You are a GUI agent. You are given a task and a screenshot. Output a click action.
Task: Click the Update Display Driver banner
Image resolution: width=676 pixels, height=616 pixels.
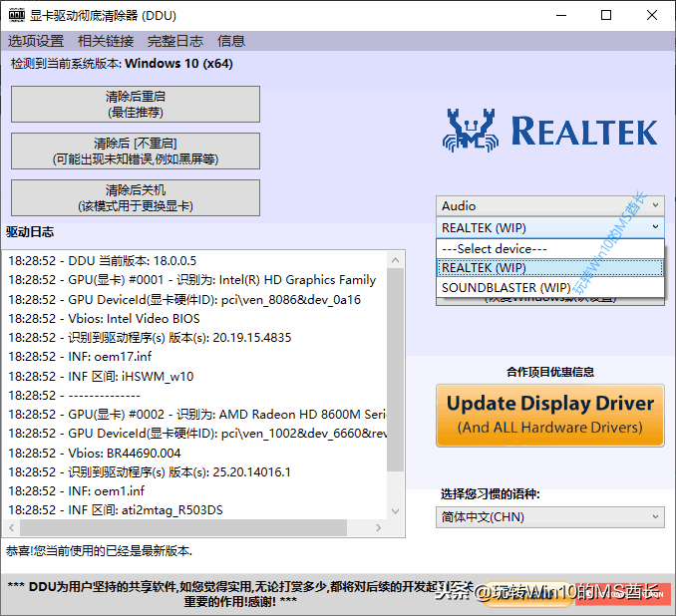pyautogui.click(x=550, y=416)
